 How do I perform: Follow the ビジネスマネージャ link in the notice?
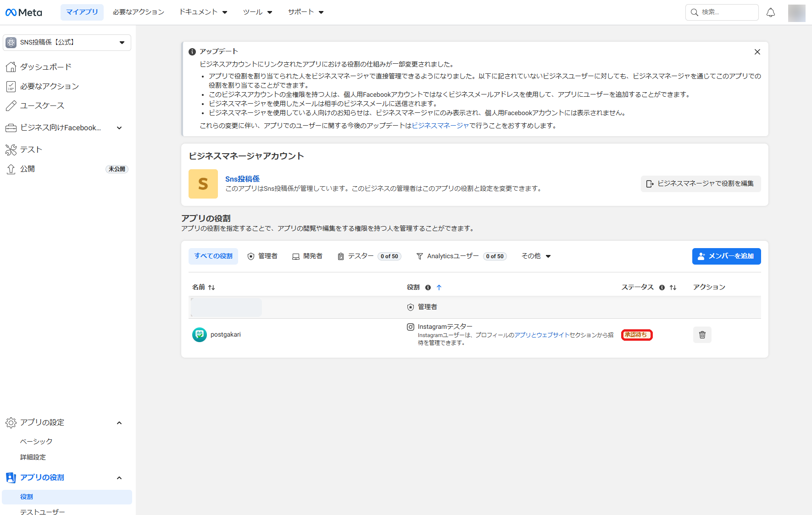440,126
